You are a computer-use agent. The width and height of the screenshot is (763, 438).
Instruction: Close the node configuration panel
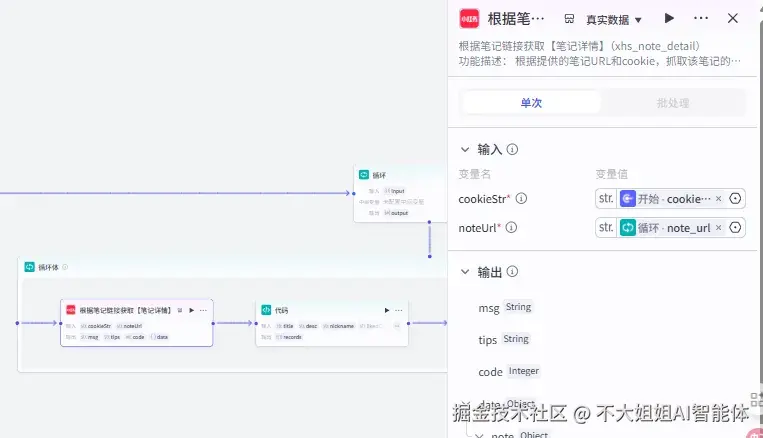[x=732, y=18]
